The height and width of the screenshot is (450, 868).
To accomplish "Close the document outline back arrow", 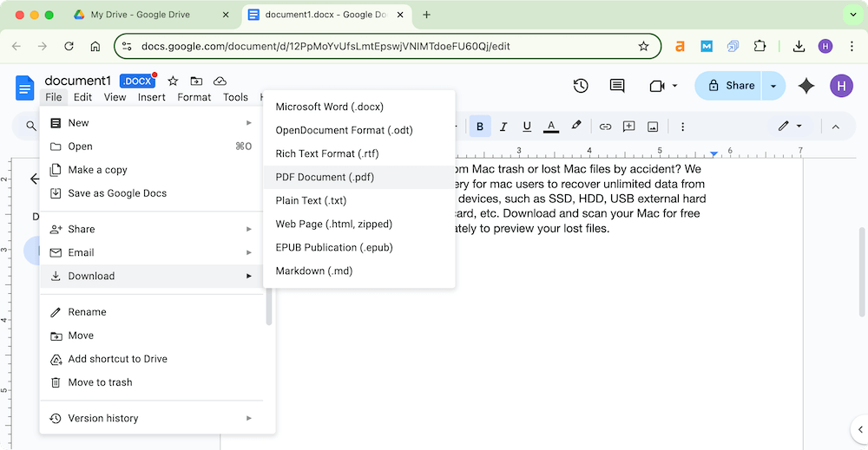I will 35,179.
